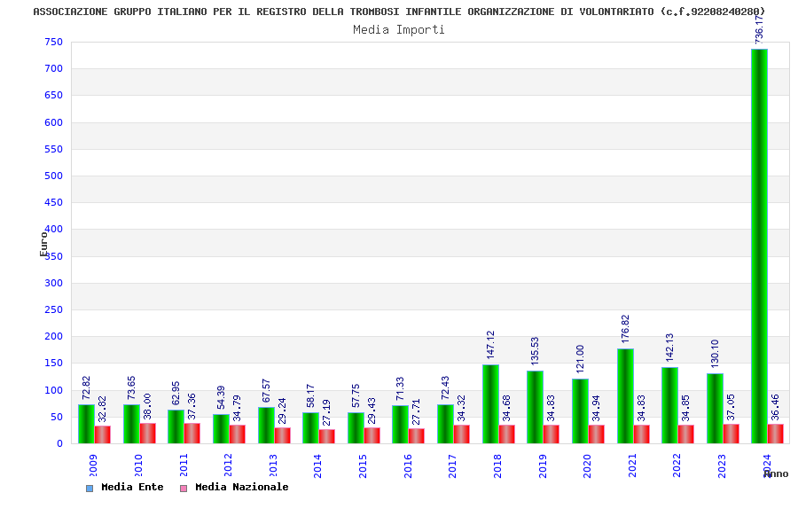
Task: Select the red 2014 bar labeled 27.19
Action: click(x=327, y=436)
